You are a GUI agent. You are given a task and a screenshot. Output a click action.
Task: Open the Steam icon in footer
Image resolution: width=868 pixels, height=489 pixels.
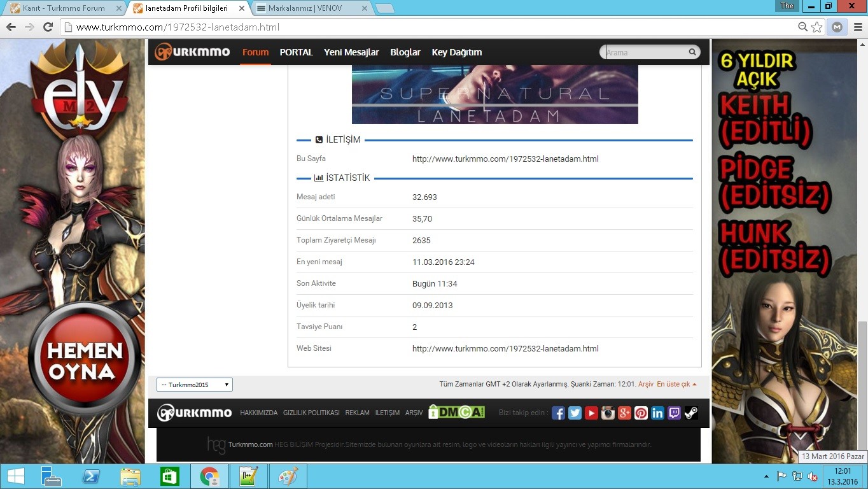[x=690, y=413]
